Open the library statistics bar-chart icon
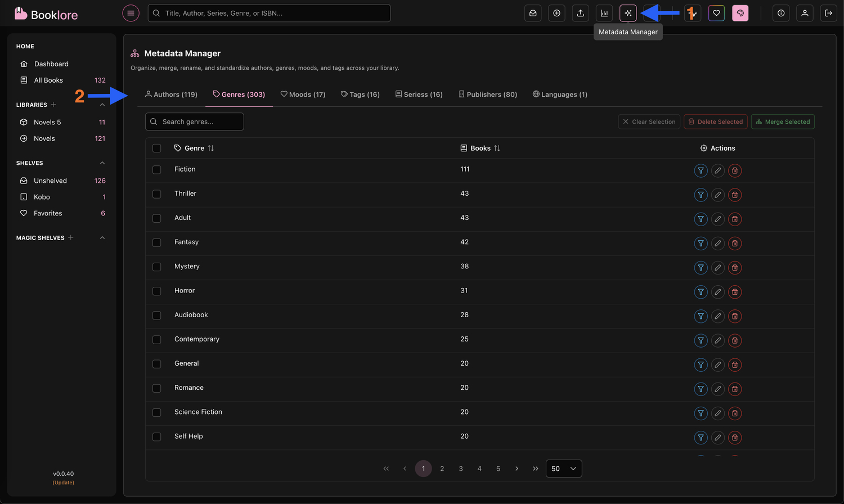The height and width of the screenshot is (504, 844). point(604,13)
